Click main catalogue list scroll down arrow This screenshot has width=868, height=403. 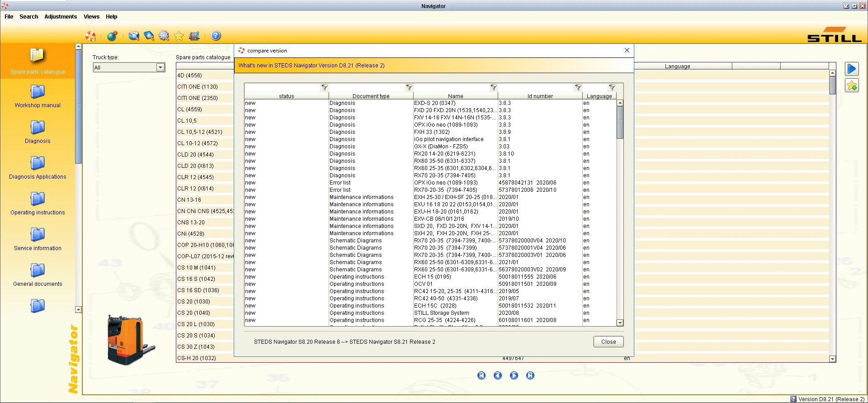[833, 359]
